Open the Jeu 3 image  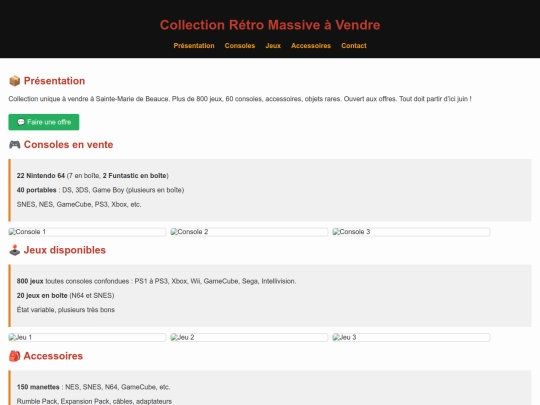point(411,338)
